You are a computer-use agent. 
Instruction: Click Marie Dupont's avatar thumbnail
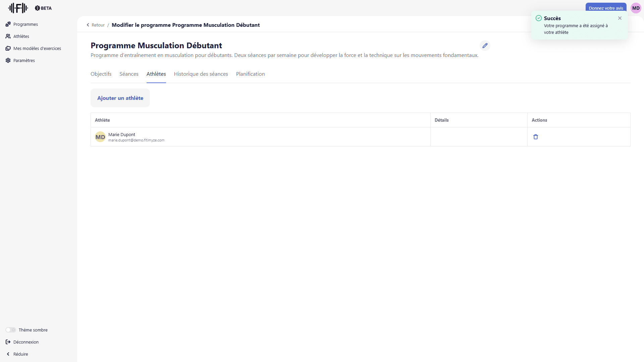coord(100,137)
